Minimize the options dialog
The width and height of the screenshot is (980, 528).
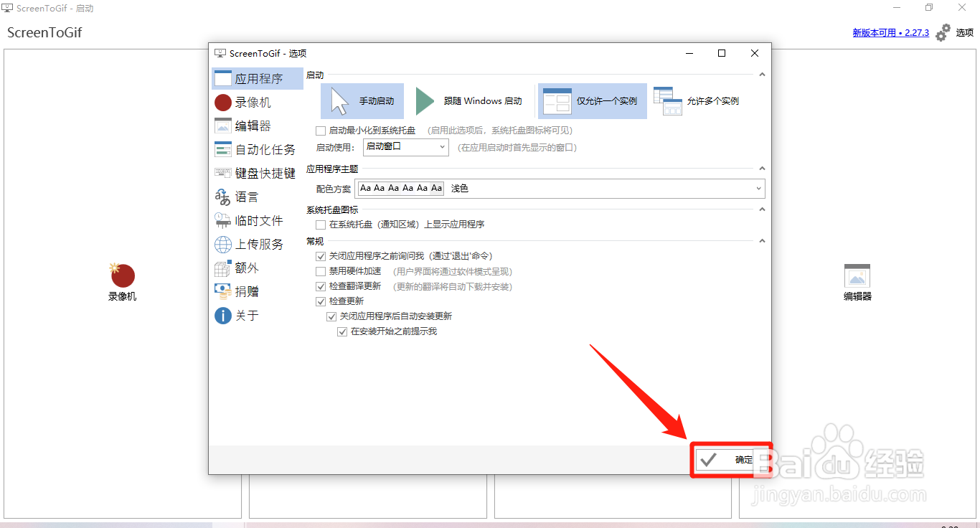[x=689, y=53]
